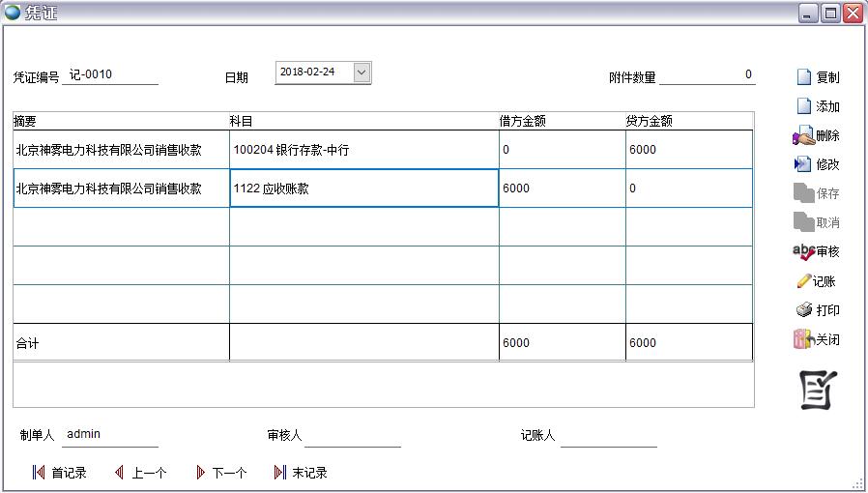The image size is (868, 493).
Task: Click the 审核 (audit) icon
Action: 802,251
